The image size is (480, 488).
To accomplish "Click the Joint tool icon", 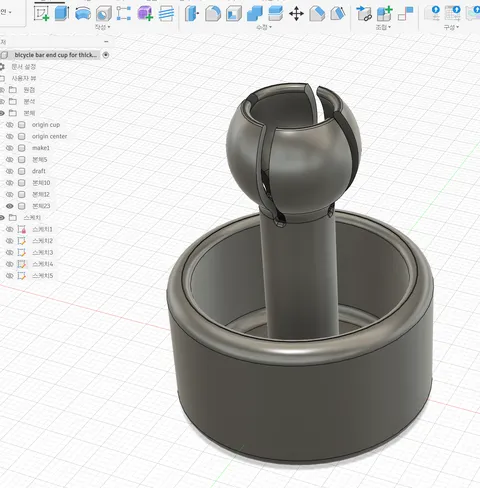I will [x=406, y=14].
